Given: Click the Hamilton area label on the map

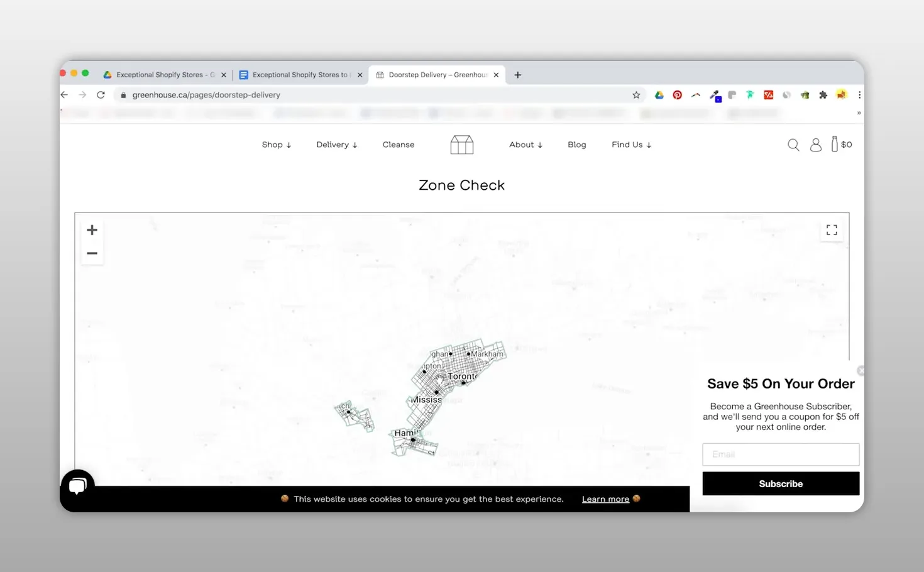Looking at the screenshot, I should click(x=405, y=432).
